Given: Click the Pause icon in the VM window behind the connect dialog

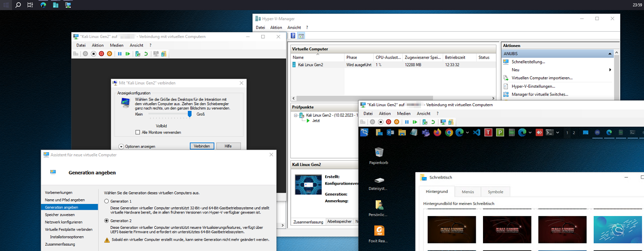Looking at the screenshot, I should click(x=120, y=54).
